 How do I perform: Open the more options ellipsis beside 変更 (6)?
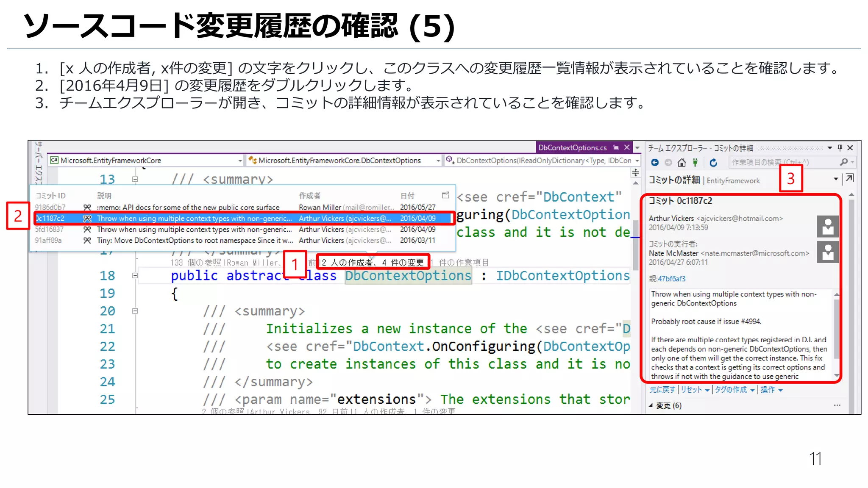pyautogui.click(x=837, y=405)
